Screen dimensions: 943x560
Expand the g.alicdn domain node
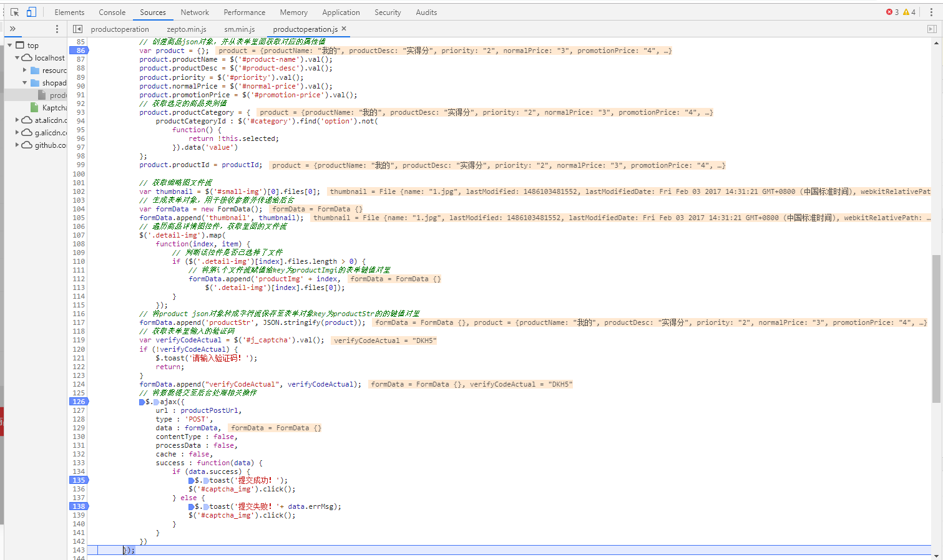(17, 132)
